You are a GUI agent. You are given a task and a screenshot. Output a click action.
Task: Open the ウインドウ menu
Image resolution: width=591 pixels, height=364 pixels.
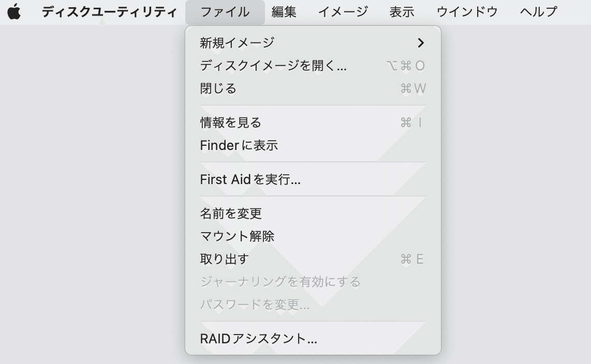(467, 12)
